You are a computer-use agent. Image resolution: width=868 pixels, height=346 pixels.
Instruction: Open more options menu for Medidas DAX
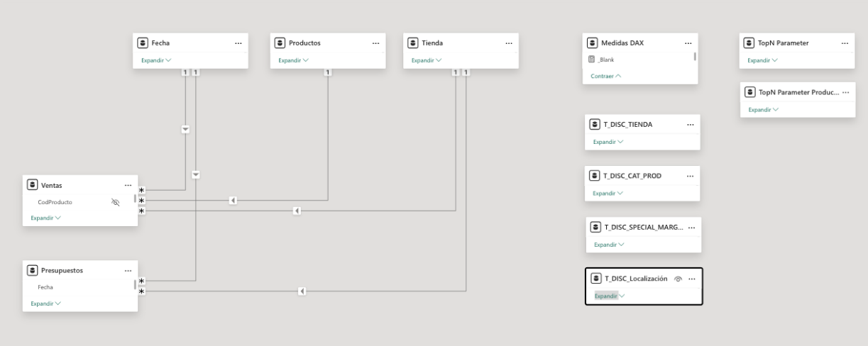(x=687, y=43)
